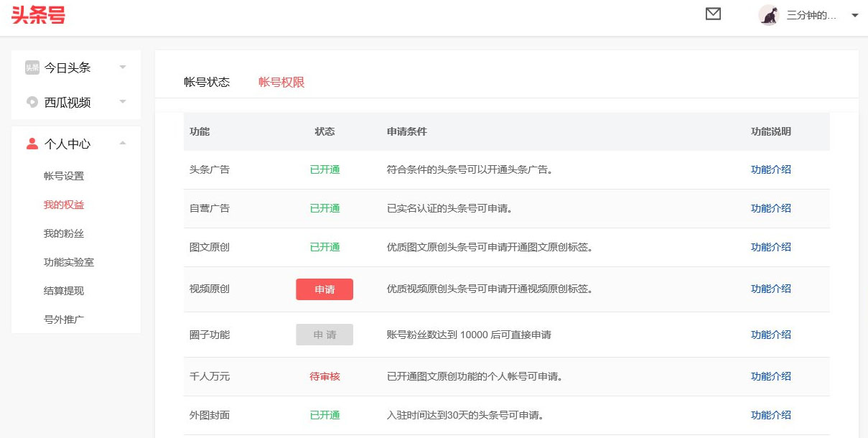Open 功能介绍 for 头条广告

pyautogui.click(x=770, y=169)
